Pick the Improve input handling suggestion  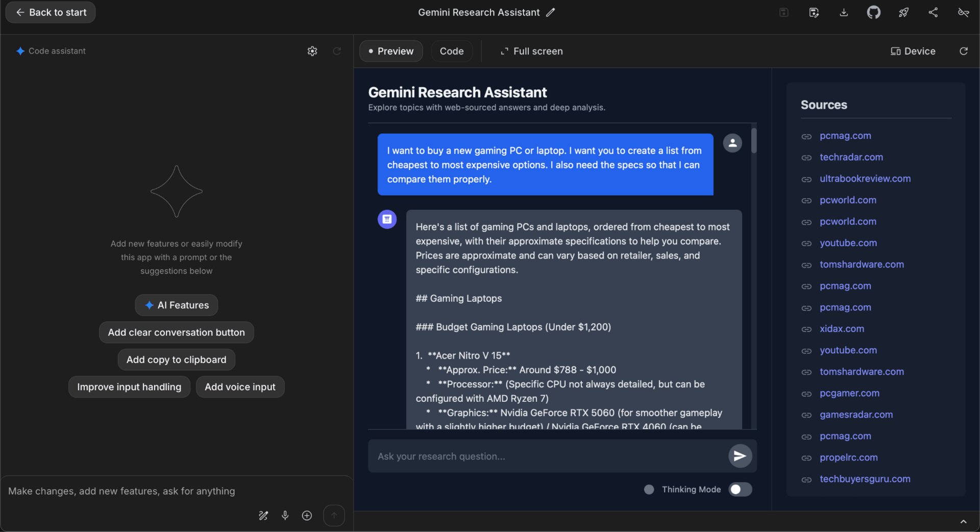coord(129,387)
